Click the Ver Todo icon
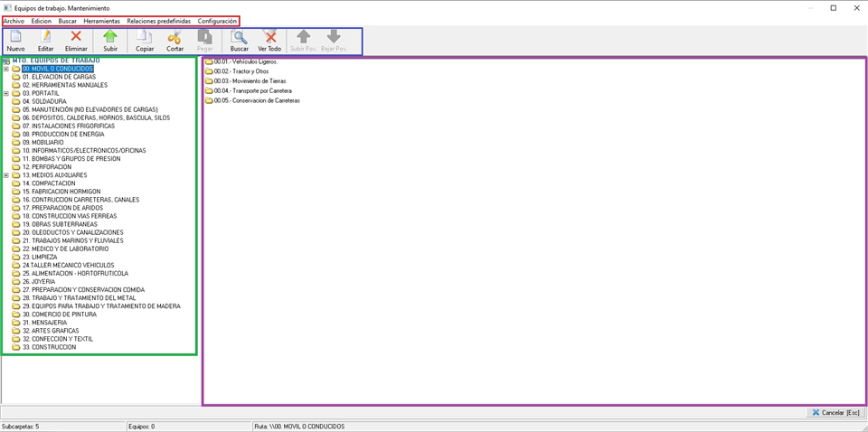Screen dimensions: 868x432 point(269,38)
